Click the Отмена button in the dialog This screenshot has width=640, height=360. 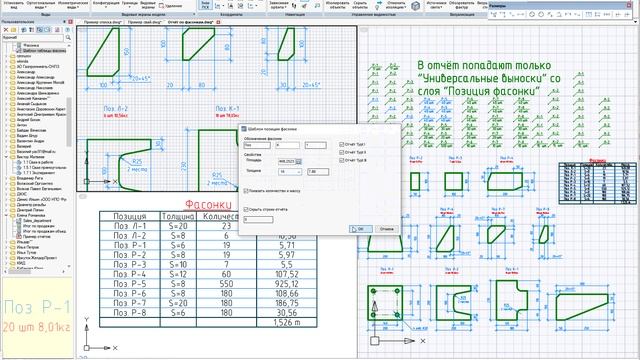point(386,229)
